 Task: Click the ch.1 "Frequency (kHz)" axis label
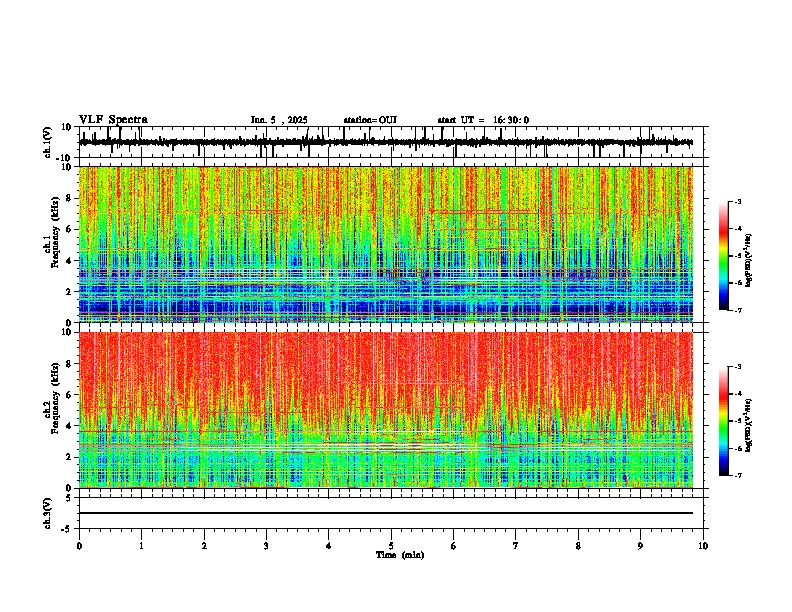point(55,232)
